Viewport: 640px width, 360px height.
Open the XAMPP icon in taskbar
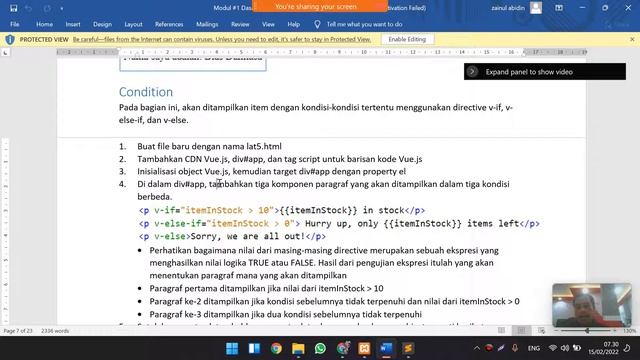click(364, 348)
